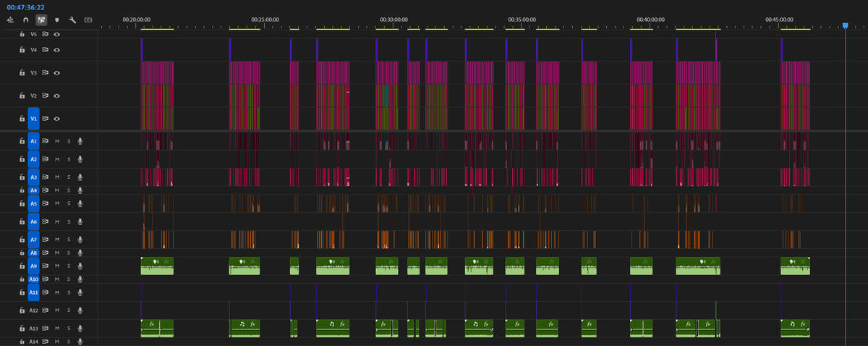Solo audio track A5
The height and width of the screenshot is (346, 868).
pyautogui.click(x=69, y=204)
